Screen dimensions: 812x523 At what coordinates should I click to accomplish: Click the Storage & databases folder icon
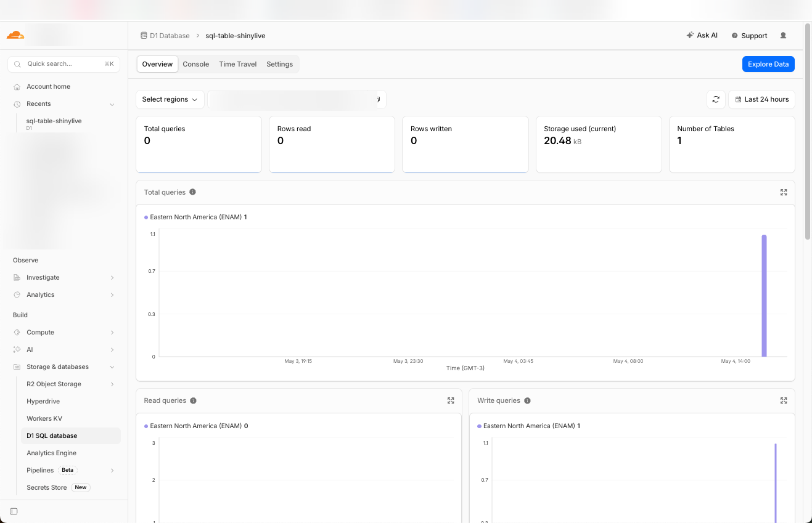17,367
